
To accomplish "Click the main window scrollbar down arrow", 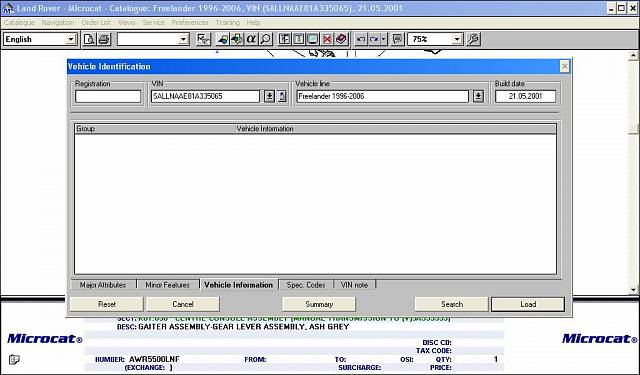I will pos(633,290).
